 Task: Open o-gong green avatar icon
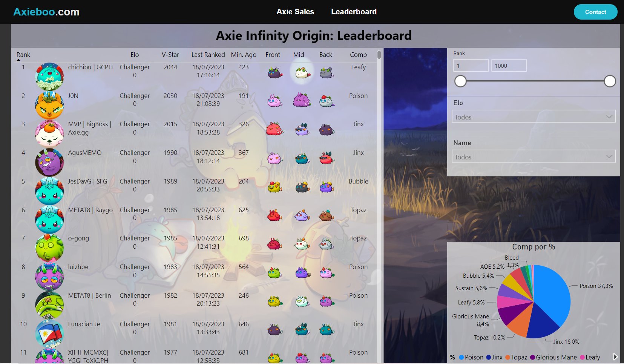(x=49, y=248)
